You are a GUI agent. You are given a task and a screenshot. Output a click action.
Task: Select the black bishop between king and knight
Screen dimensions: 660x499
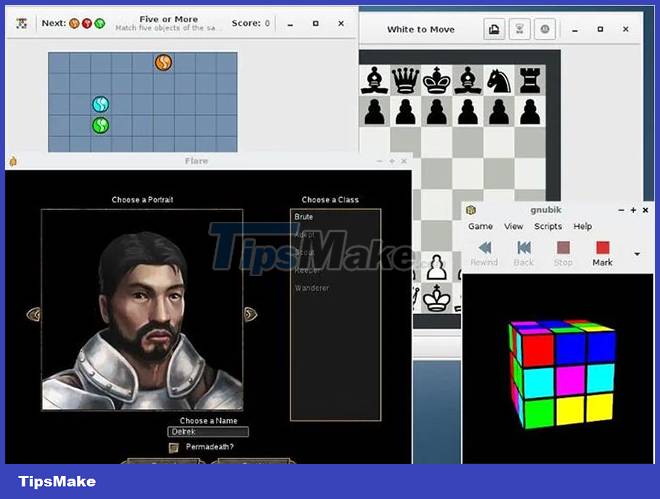pyautogui.click(x=468, y=80)
